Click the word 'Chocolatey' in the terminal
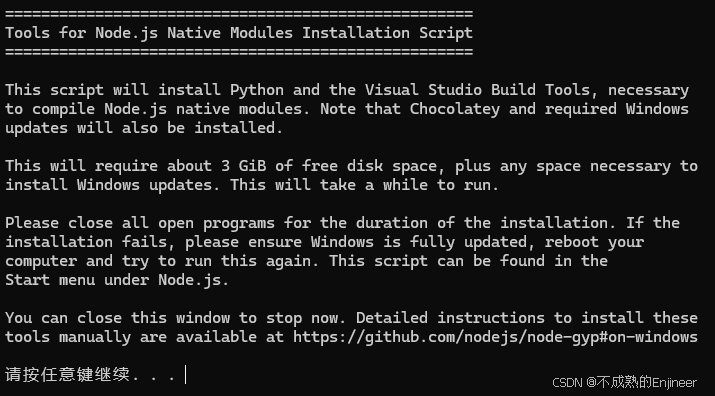Viewport: 715px width, 396px height. (455, 109)
